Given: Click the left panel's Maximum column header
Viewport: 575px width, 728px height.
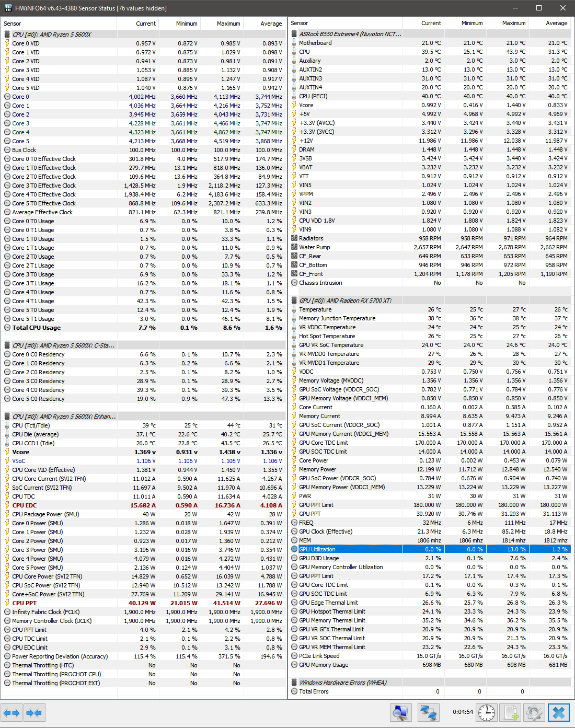Looking at the screenshot, I should coord(222,24).
